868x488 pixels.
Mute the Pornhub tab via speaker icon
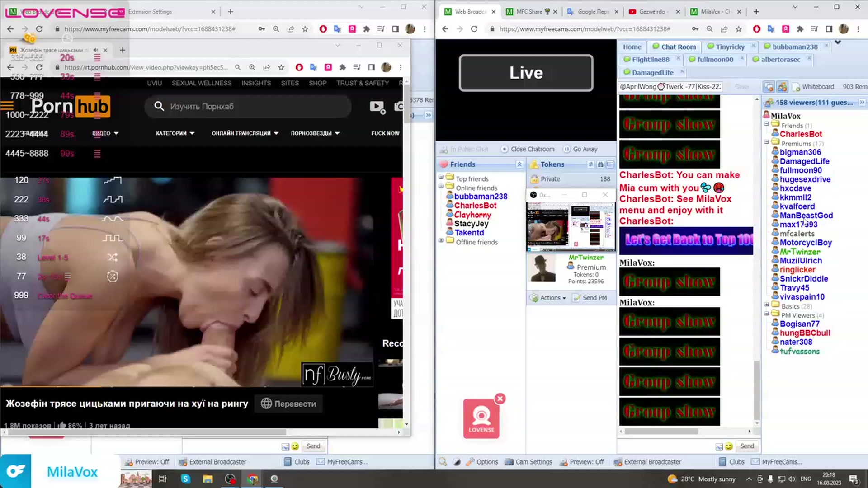[96, 50]
